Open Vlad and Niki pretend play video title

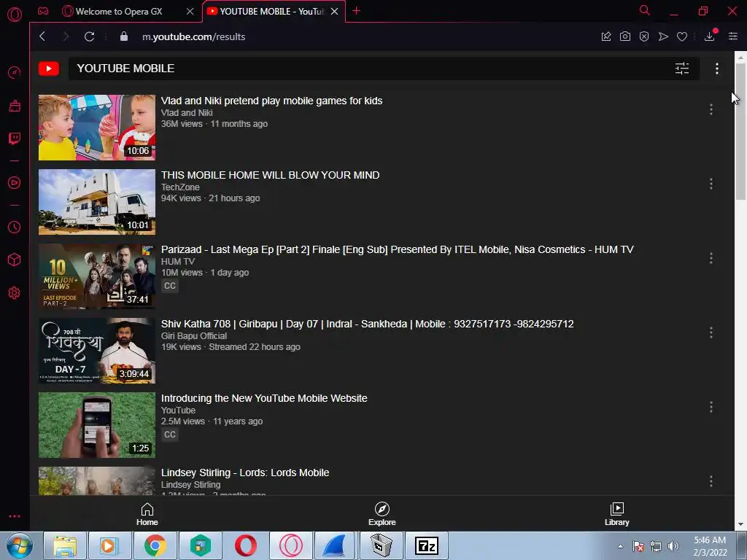(271, 101)
